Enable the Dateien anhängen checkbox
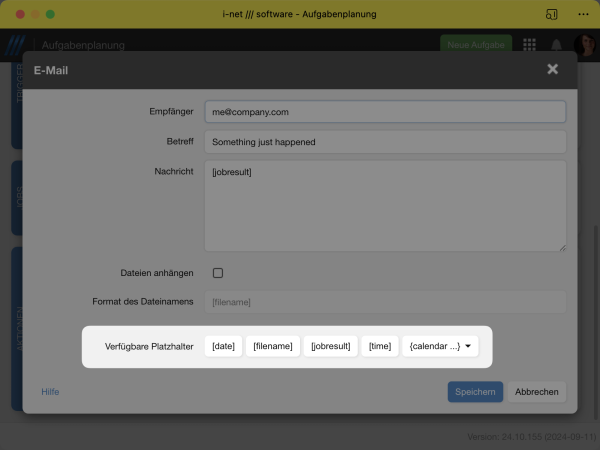The image size is (600, 450). coord(218,272)
